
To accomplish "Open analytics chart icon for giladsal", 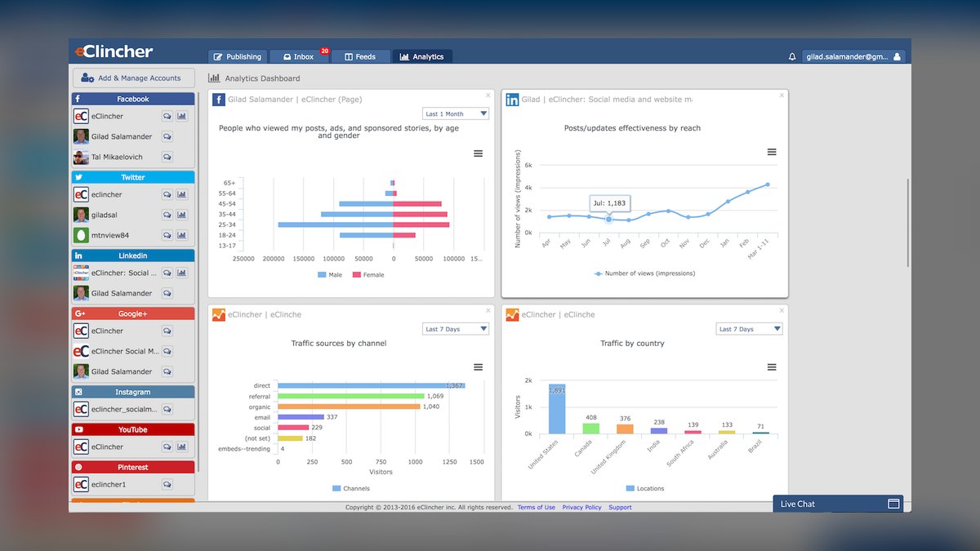I will click(x=181, y=215).
